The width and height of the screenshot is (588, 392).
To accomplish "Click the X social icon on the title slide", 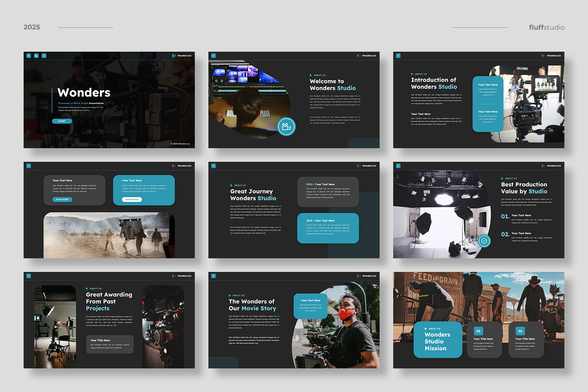I will pyautogui.click(x=44, y=56).
